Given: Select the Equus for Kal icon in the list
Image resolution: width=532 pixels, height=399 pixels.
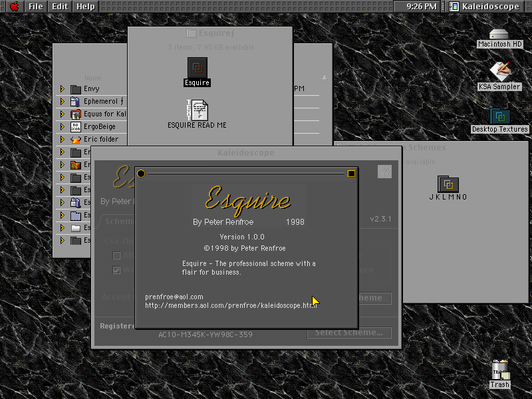Looking at the screenshot, I should coord(76,114).
